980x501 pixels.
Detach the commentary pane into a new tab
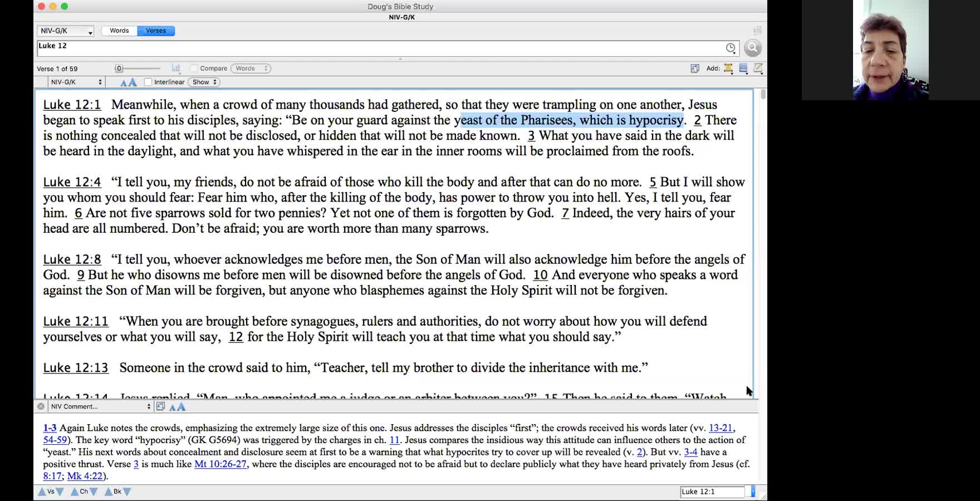click(x=160, y=406)
